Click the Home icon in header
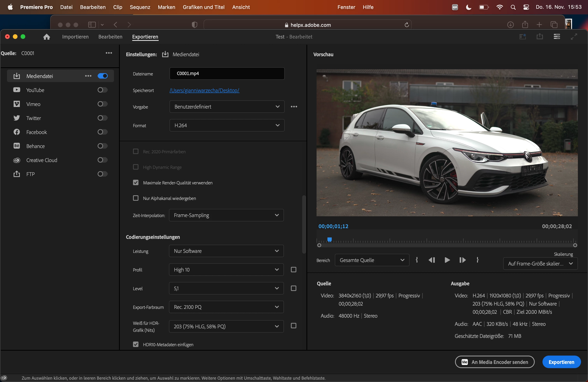The height and width of the screenshot is (382, 588). tap(46, 37)
